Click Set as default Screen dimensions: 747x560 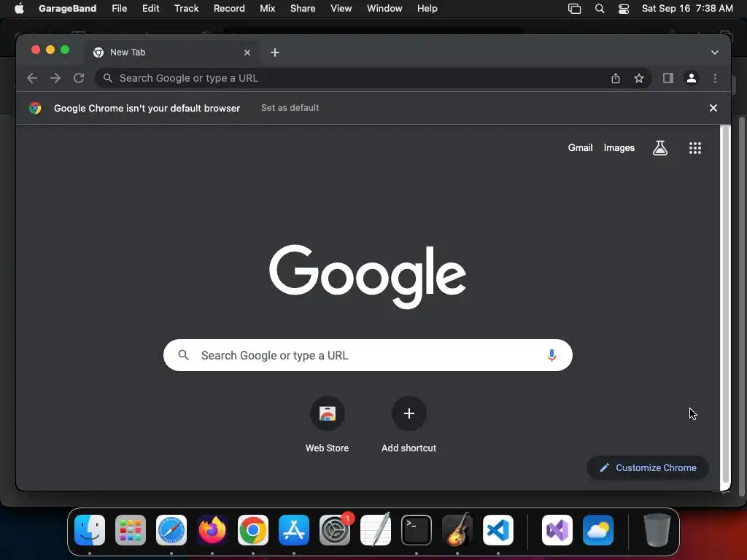290,108
